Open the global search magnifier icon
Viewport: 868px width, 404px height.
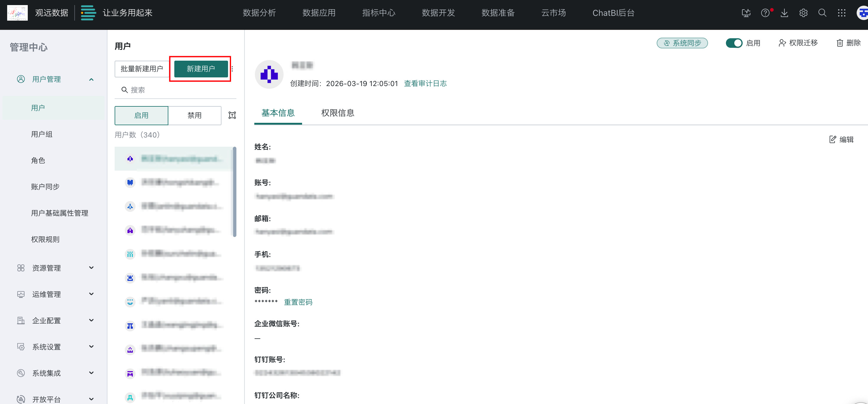822,13
